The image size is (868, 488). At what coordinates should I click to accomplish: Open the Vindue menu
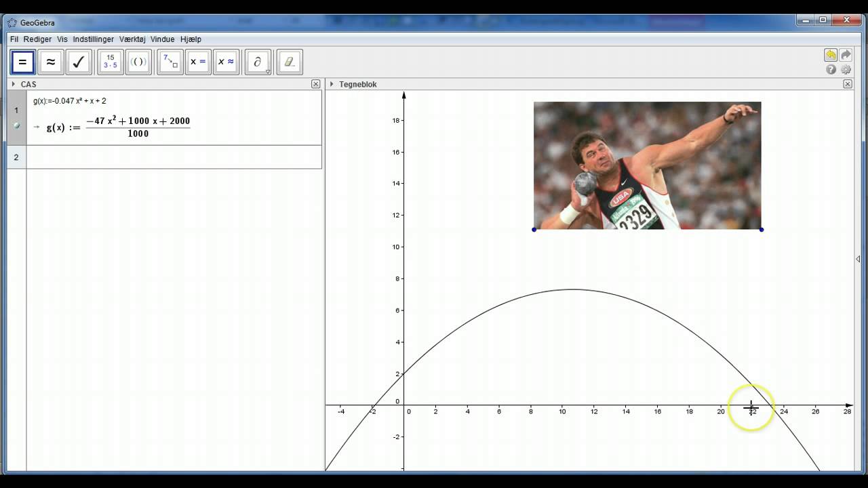pyautogui.click(x=163, y=39)
